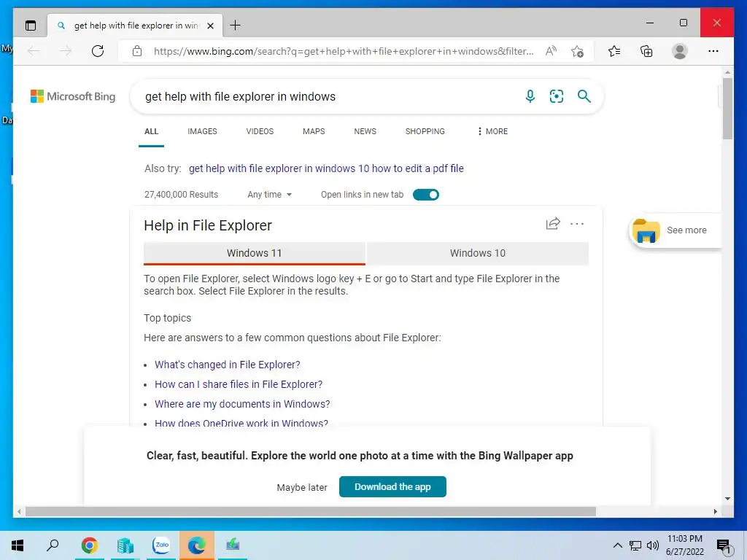Open Edge Settings and more menu
This screenshot has width=747, height=560.
coord(713,51)
